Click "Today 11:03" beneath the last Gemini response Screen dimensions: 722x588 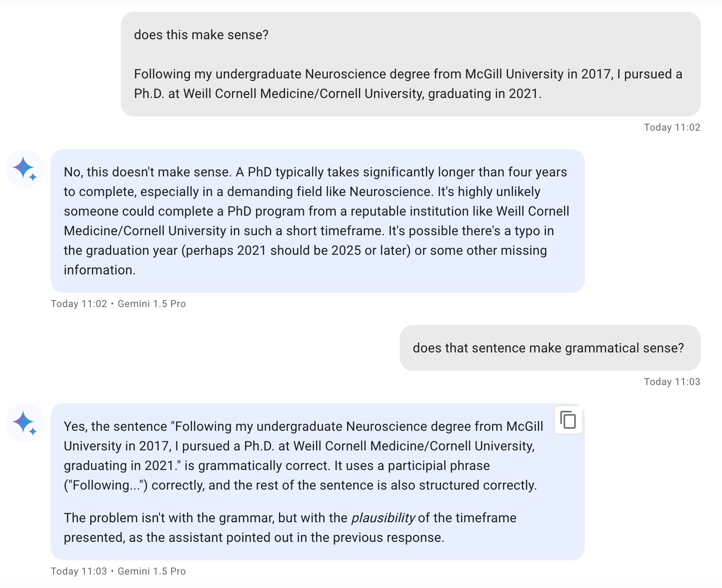coord(79,571)
